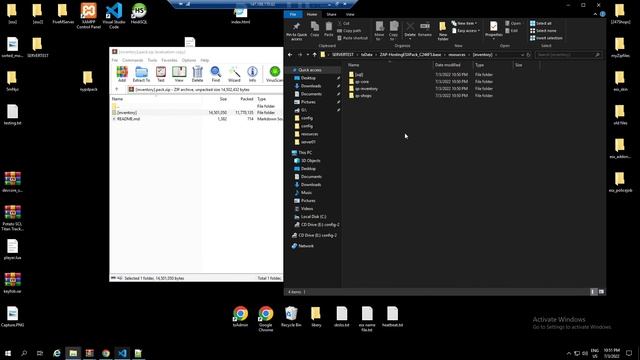Viewport: 640px width, 360px height.
Task: Click Copy path in Explorer ribbon
Action: point(349,31)
